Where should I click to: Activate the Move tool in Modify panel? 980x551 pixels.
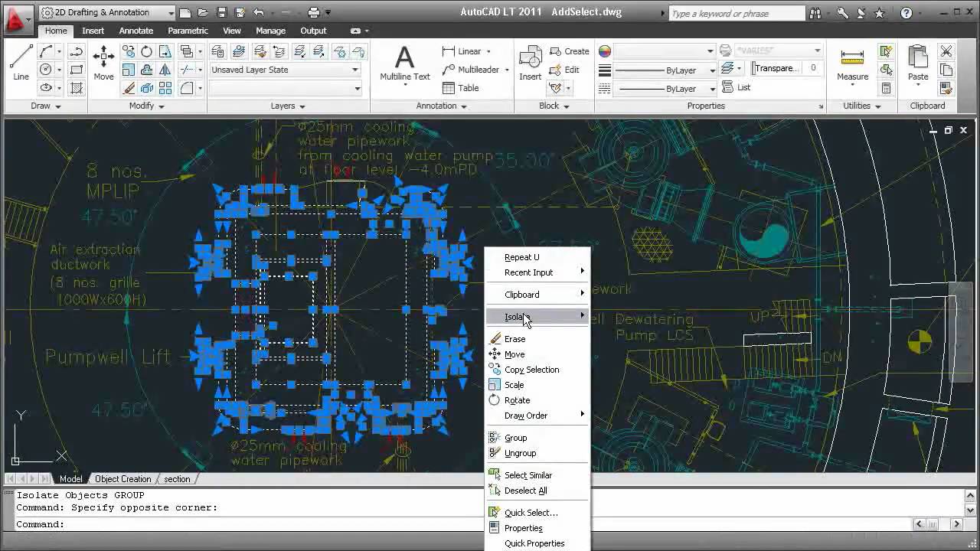[103, 62]
